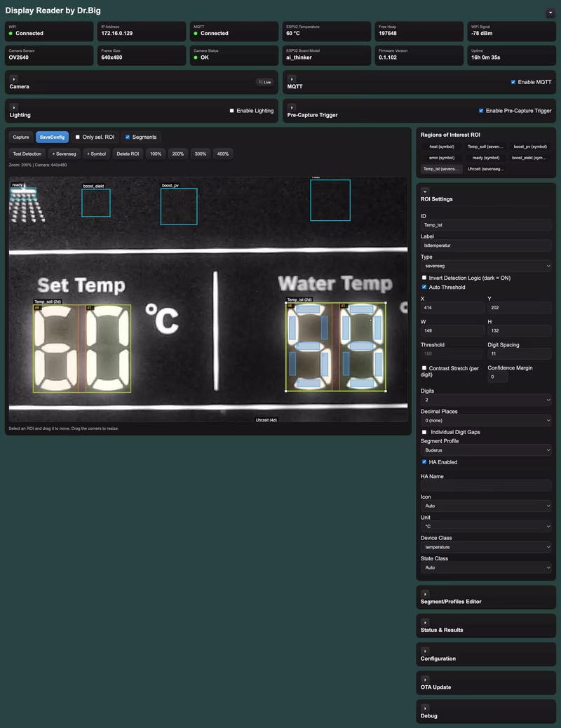
Task: Click the W width field
Action: pyautogui.click(x=452, y=330)
